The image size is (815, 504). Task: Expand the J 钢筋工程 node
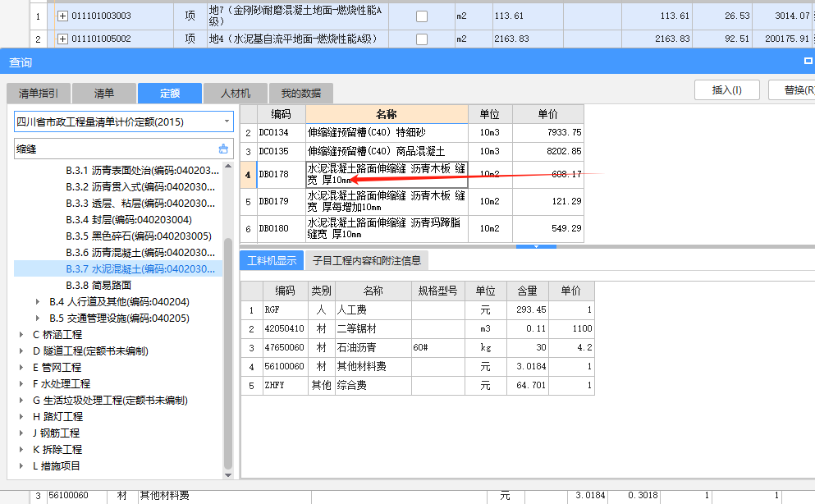coord(21,433)
